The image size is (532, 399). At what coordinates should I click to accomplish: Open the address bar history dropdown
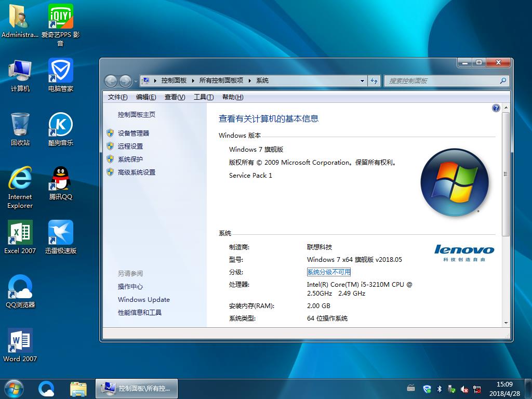[363, 81]
